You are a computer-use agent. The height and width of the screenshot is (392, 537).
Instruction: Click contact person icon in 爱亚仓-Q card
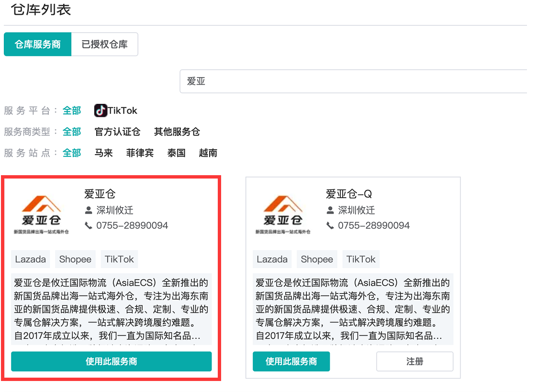click(330, 210)
